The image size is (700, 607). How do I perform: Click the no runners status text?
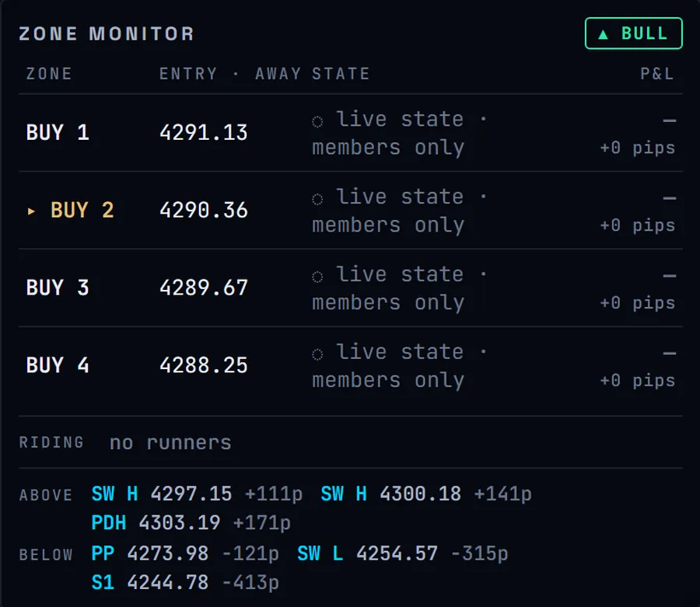[170, 443]
